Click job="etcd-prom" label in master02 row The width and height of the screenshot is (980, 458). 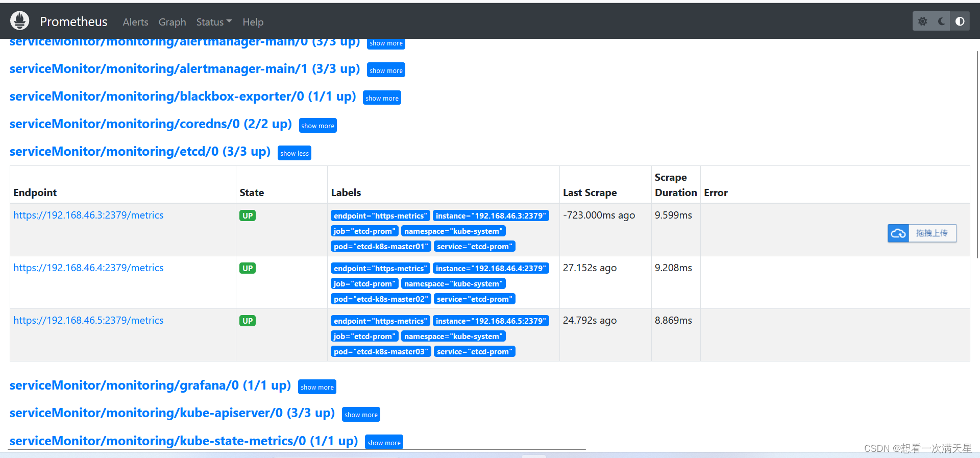pos(364,283)
